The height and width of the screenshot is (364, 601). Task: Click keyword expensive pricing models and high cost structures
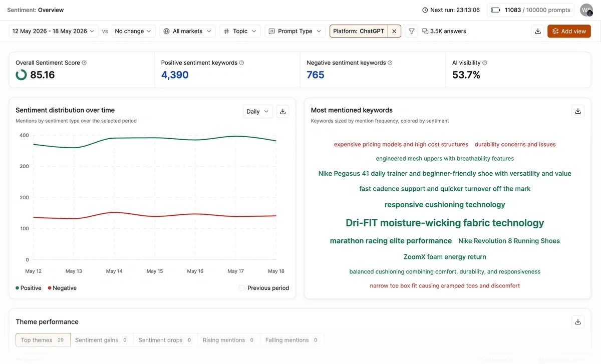pos(401,144)
